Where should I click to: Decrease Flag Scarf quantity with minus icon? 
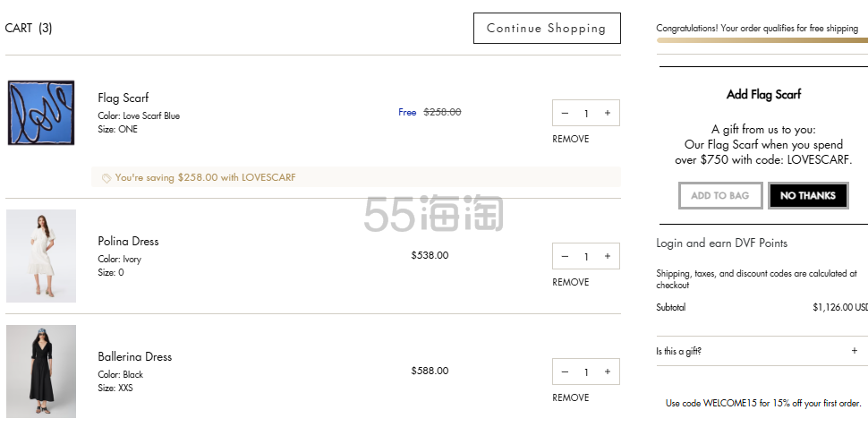pyautogui.click(x=565, y=113)
